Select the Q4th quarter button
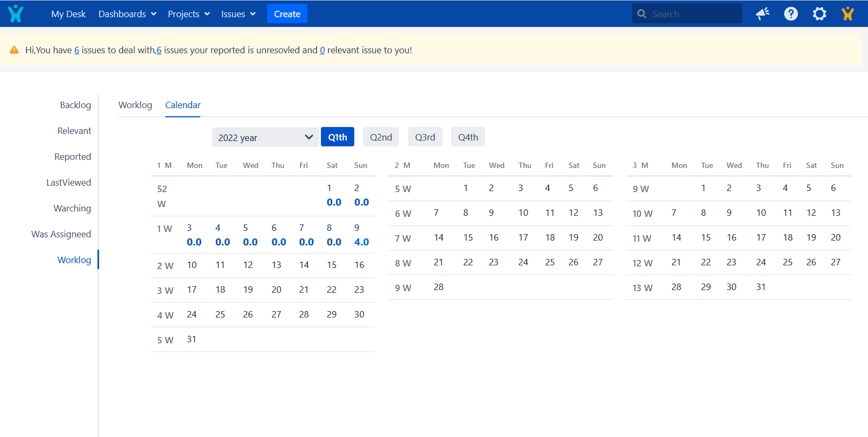The width and height of the screenshot is (868, 437). (x=468, y=137)
